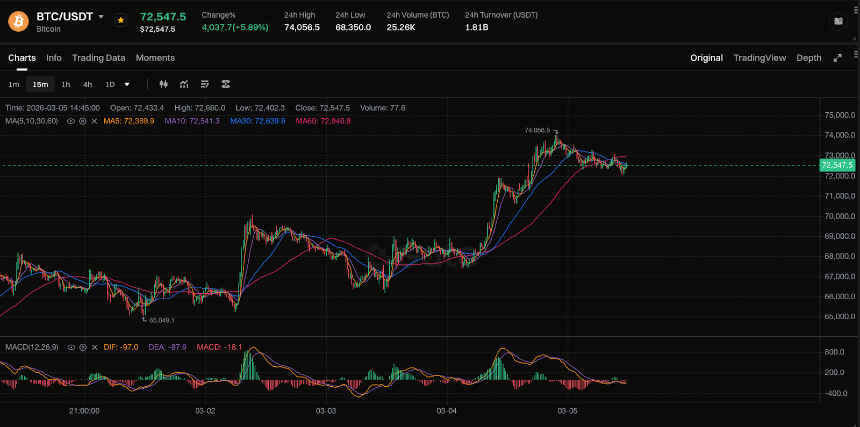Click the chart settings icon after drawing tools
The image size is (860, 427).
[x=225, y=84]
